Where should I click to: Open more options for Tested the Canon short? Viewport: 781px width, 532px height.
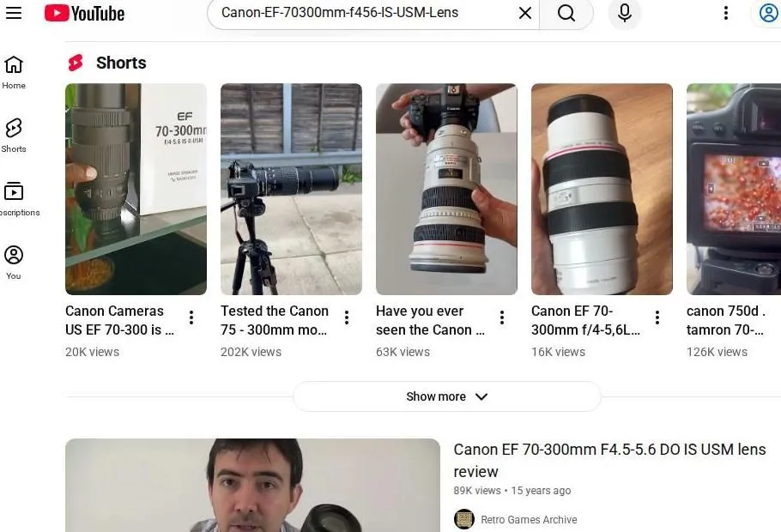[x=347, y=317]
